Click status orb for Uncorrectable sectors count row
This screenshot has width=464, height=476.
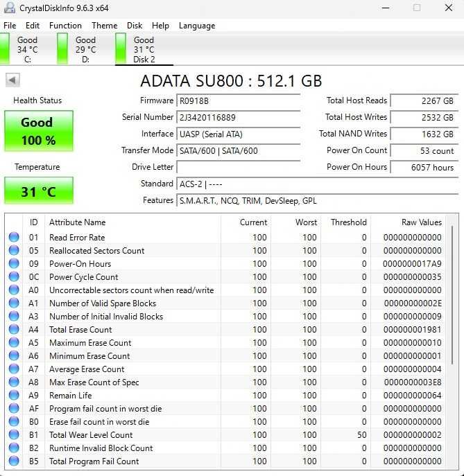[x=14, y=290]
